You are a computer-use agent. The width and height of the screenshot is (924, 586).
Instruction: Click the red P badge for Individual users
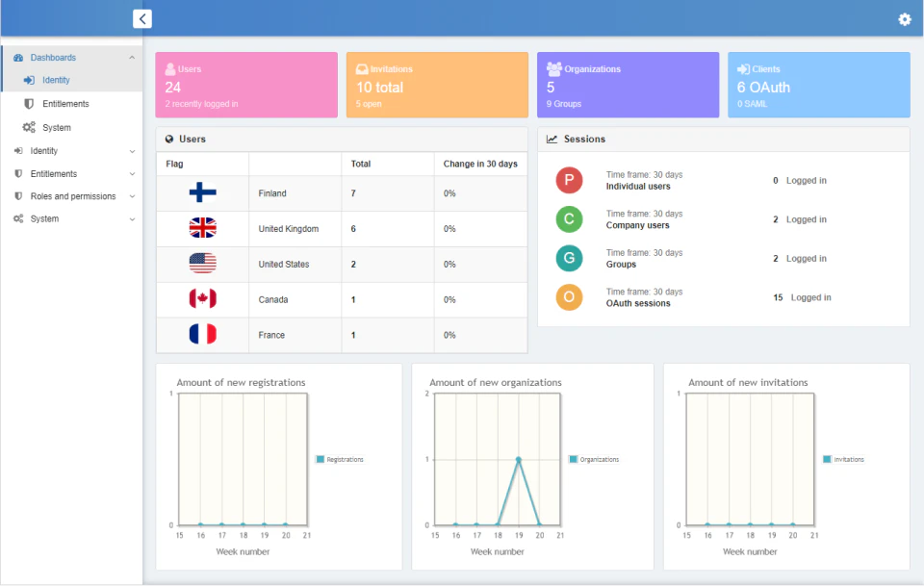pyautogui.click(x=569, y=180)
